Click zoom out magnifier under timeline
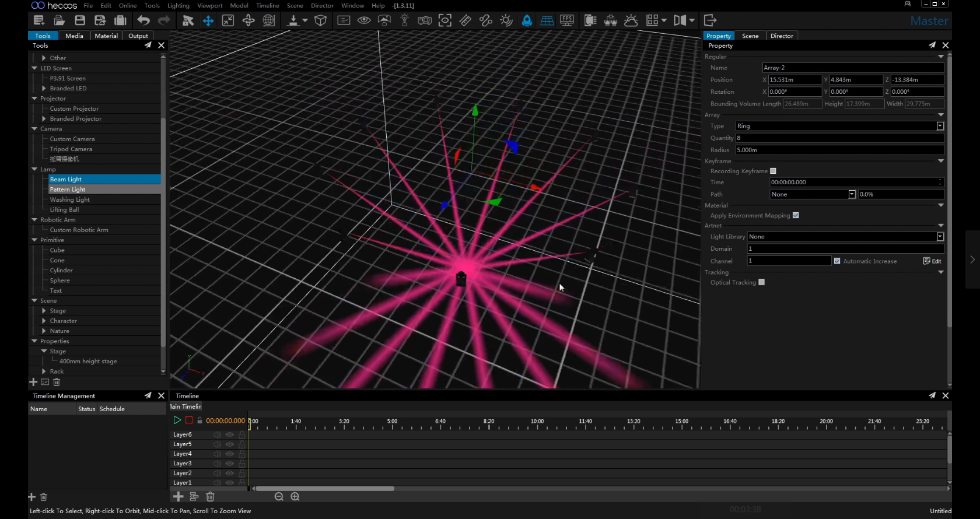Image resolution: width=980 pixels, height=519 pixels. tap(279, 497)
